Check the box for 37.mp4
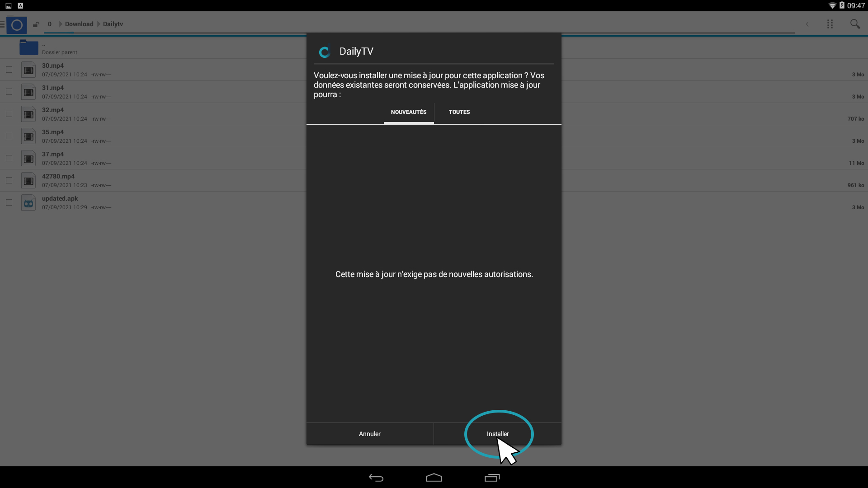The image size is (868, 488). [9, 158]
